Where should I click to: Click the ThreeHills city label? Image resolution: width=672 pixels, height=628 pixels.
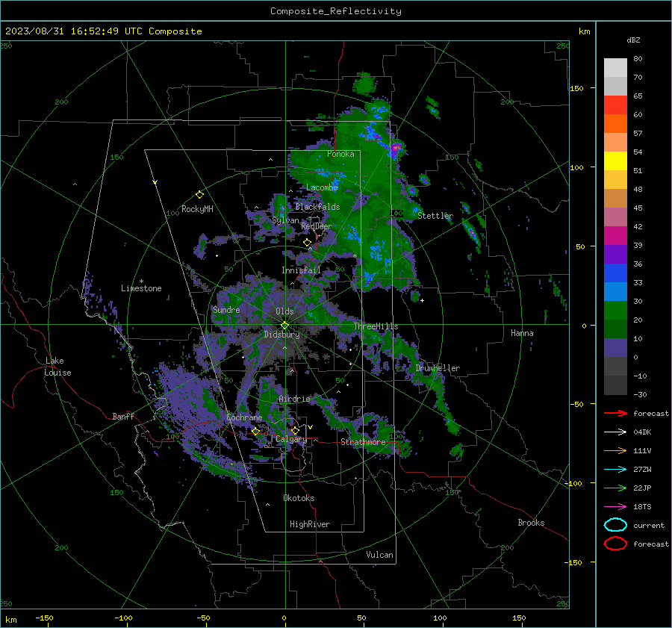[376, 326]
